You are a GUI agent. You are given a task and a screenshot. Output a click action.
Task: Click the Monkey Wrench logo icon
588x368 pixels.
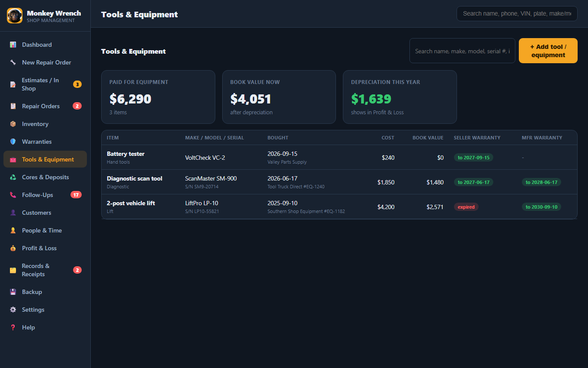(x=15, y=16)
